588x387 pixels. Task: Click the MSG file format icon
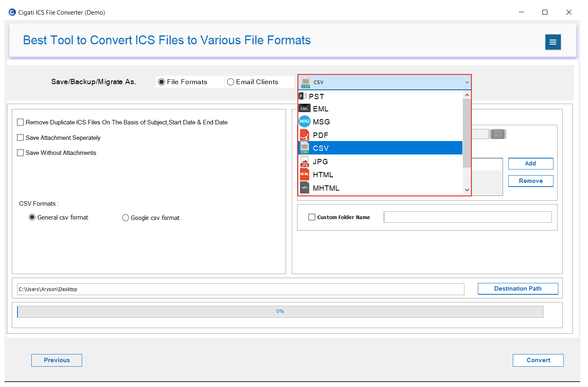coord(304,122)
